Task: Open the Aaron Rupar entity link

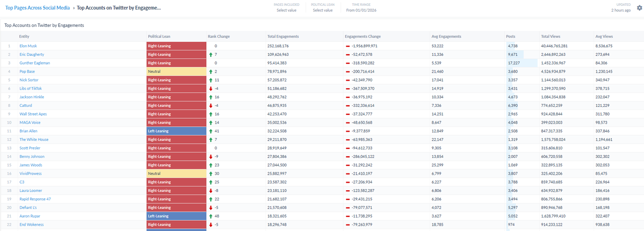Action: point(30,216)
